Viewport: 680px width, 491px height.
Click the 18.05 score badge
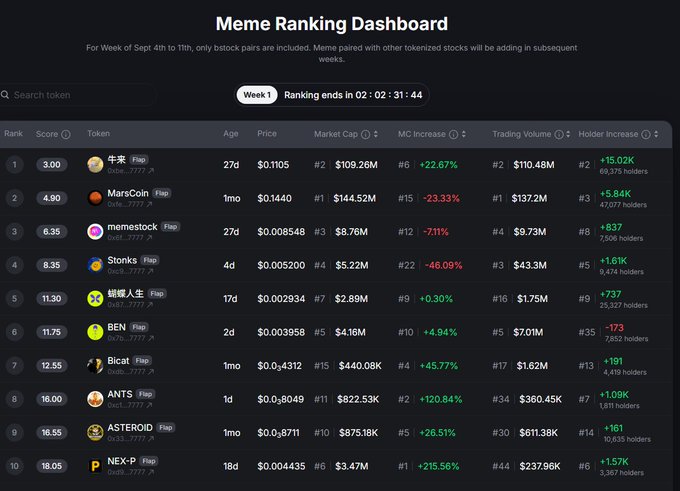52,466
